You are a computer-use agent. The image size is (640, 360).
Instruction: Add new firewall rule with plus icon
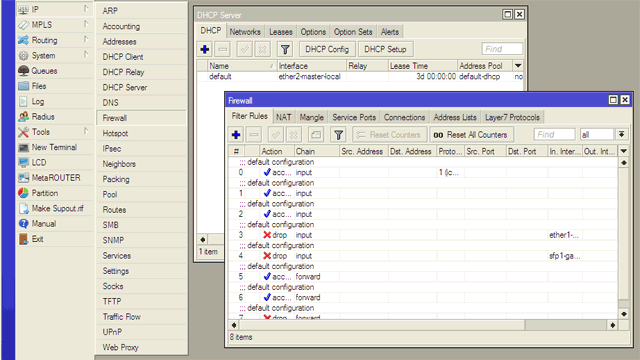pos(236,135)
